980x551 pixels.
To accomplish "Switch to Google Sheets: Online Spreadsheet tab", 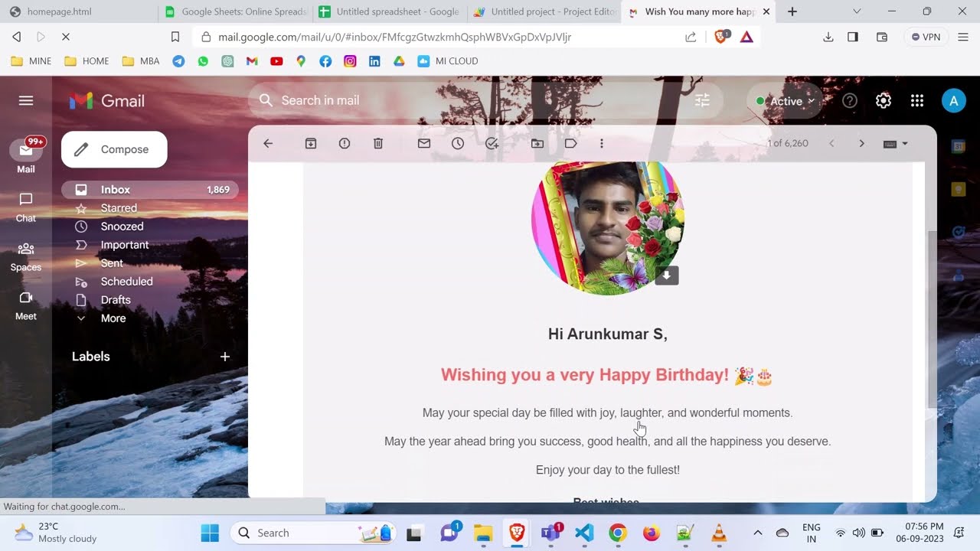I will pos(236,11).
